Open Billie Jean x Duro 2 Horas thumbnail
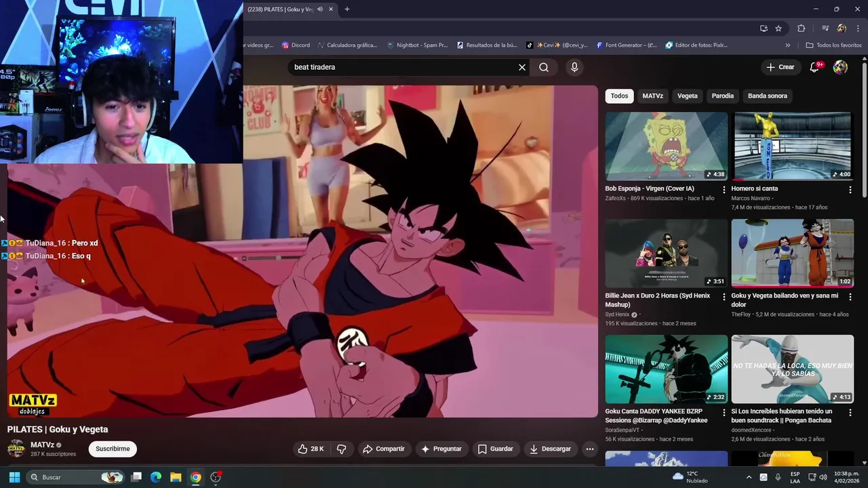The width and height of the screenshot is (868, 488). click(x=666, y=253)
